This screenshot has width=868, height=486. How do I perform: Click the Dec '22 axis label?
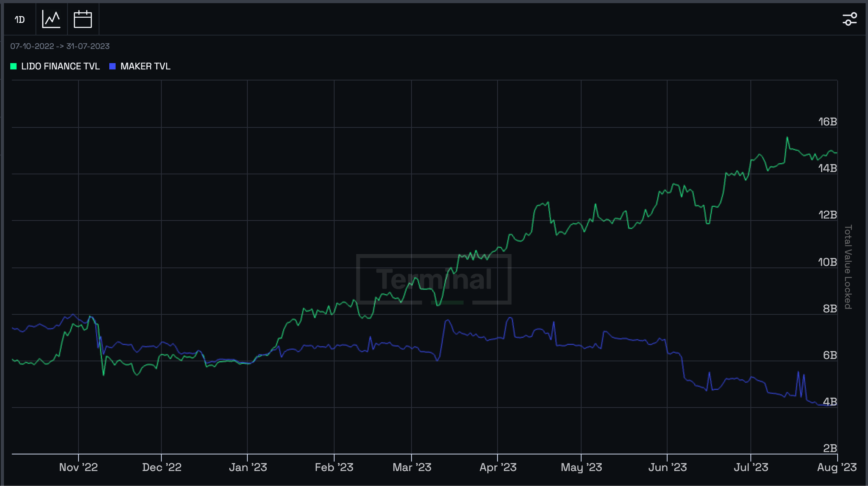click(x=162, y=467)
